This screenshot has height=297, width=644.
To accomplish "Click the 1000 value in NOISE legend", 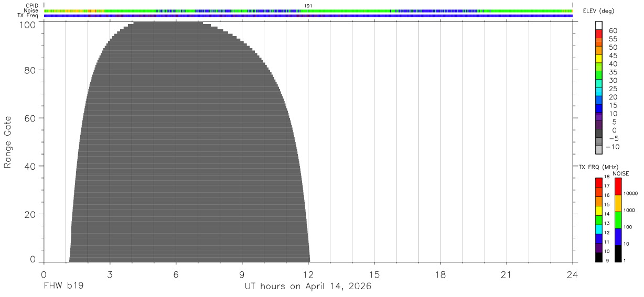I will pyautogui.click(x=630, y=210).
